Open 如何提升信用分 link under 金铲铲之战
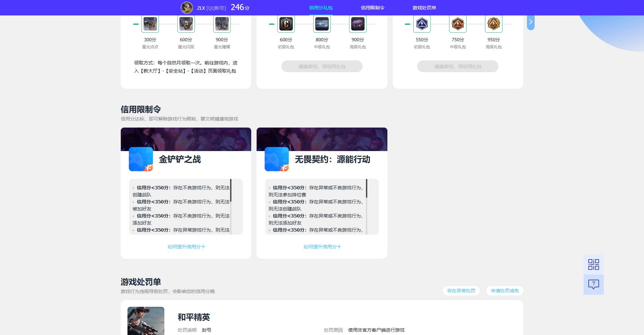Image resolution: width=644 pixels, height=335 pixels. pyautogui.click(x=186, y=247)
